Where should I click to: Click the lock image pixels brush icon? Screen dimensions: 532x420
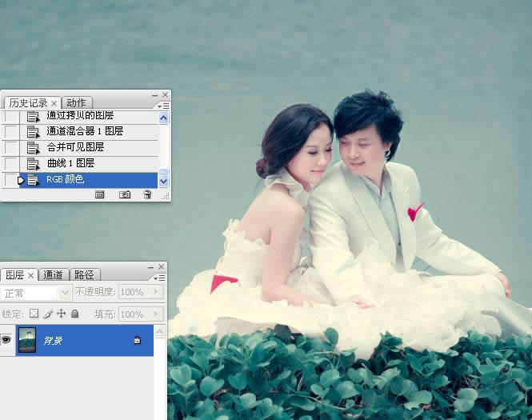[x=47, y=314]
